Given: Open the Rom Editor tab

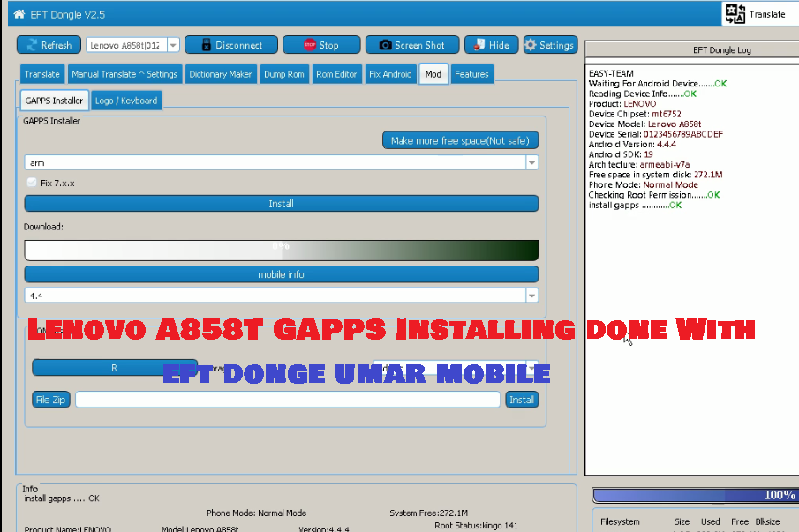Looking at the screenshot, I should (x=336, y=74).
